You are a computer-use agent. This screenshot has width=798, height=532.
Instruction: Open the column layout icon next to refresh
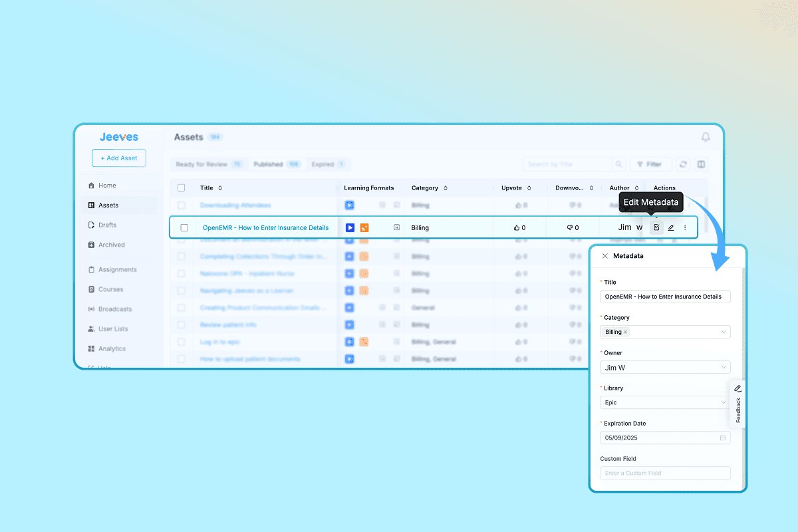(x=700, y=164)
